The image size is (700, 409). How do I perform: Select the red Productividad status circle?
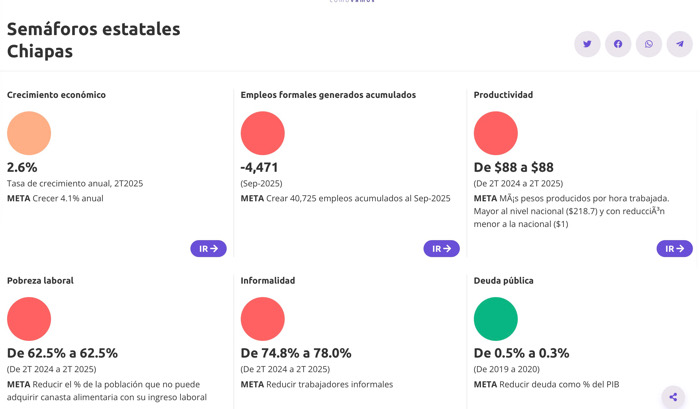pyautogui.click(x=495, y=133)
